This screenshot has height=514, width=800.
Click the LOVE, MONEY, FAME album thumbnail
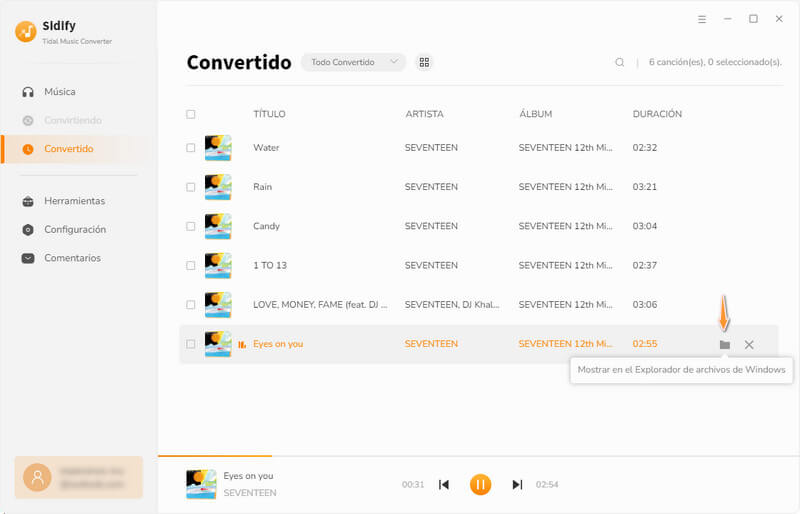click(218, 305)
